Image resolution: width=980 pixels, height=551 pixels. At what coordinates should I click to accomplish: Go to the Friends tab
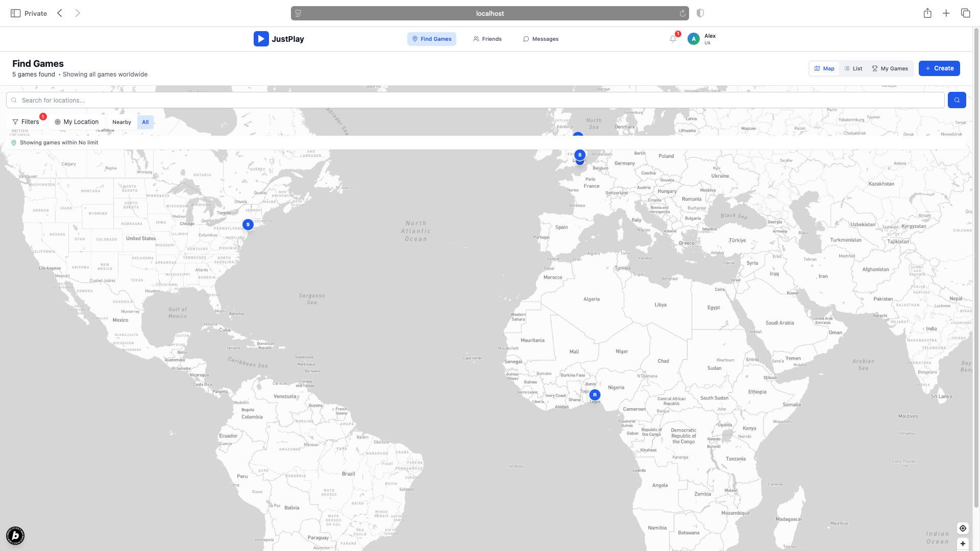[487, 39]
